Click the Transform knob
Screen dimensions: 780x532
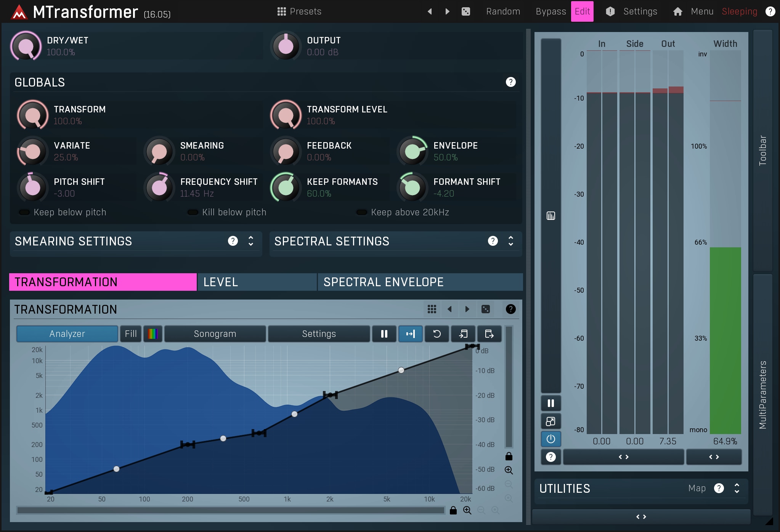point(32,115)
